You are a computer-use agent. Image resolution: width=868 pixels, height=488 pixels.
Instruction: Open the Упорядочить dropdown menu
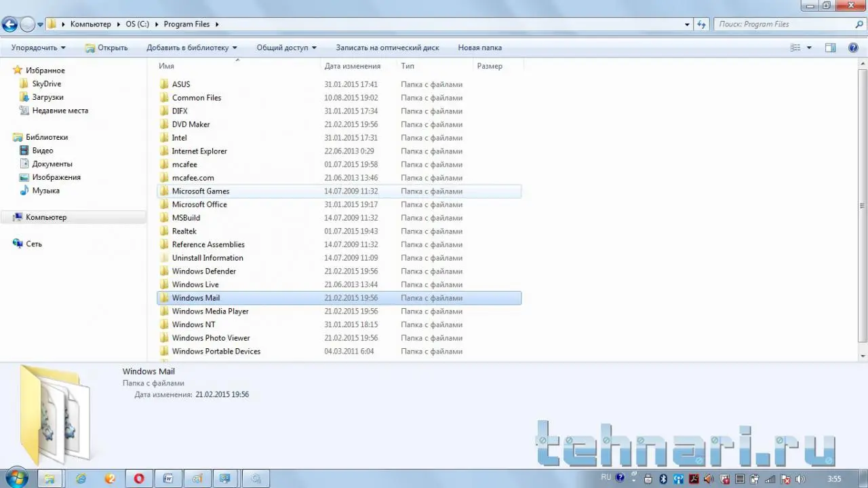point(38,48)
